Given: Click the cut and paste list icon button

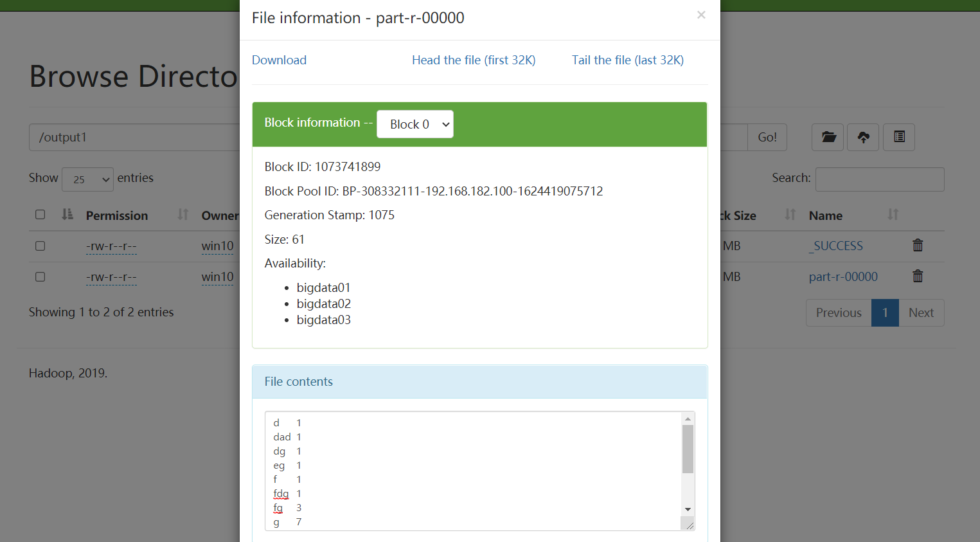Looking at the screenshot, I should click(x=899, y=137).
